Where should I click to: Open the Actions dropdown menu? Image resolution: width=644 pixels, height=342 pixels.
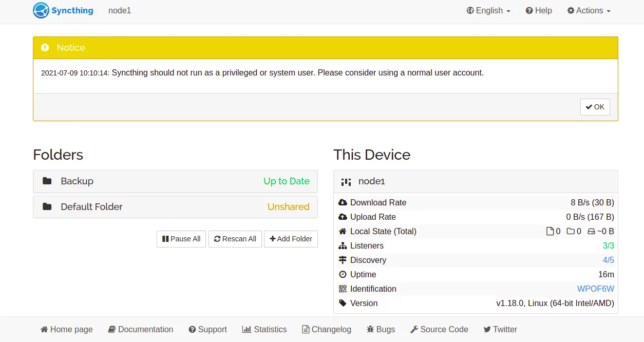589,11
